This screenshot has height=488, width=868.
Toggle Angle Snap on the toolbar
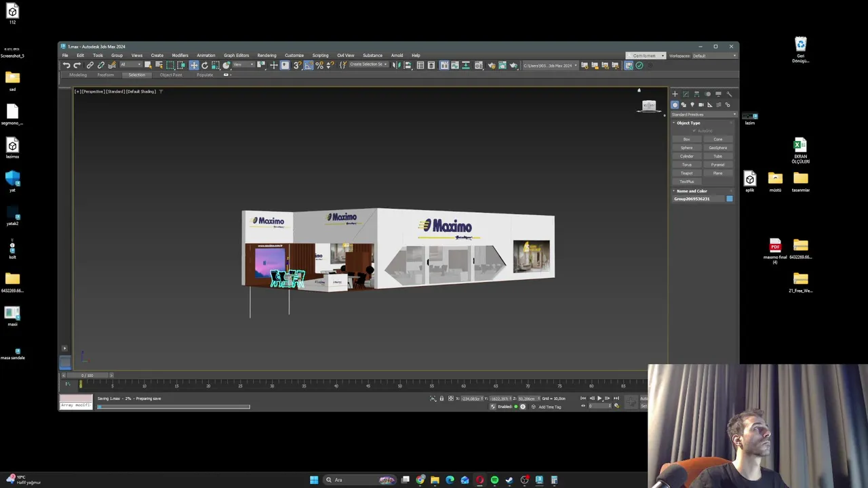(x=308, y=65)
